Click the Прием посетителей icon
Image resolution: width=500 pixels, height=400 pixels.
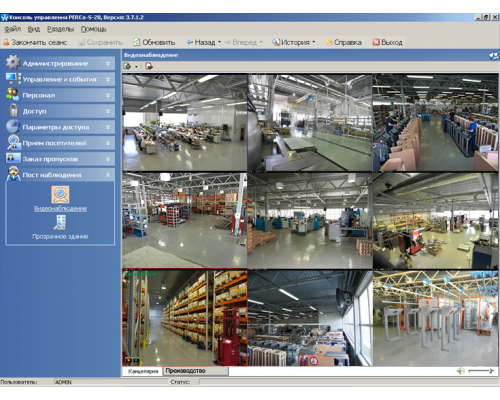click(x=13, y=142)
